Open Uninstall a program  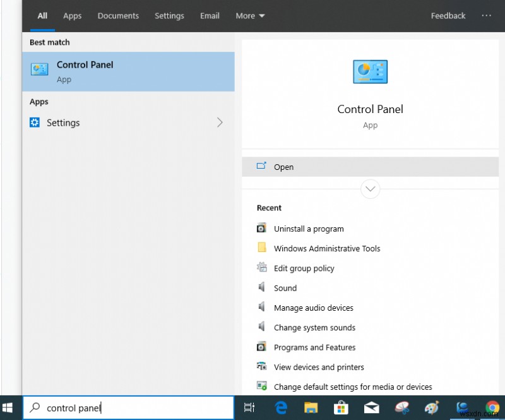[x=309, y=229]
